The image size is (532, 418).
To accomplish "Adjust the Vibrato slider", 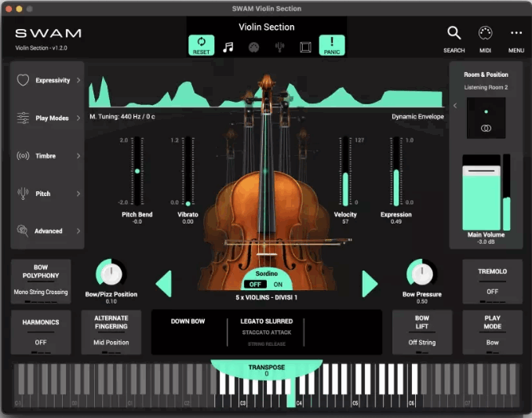I will [x=188, y=171].
